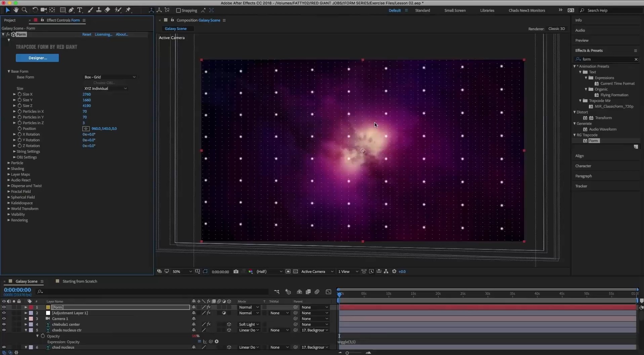Screen dimensions: 644x355
Task: Enable the Snapping checkbox
Action: (178, 10)
